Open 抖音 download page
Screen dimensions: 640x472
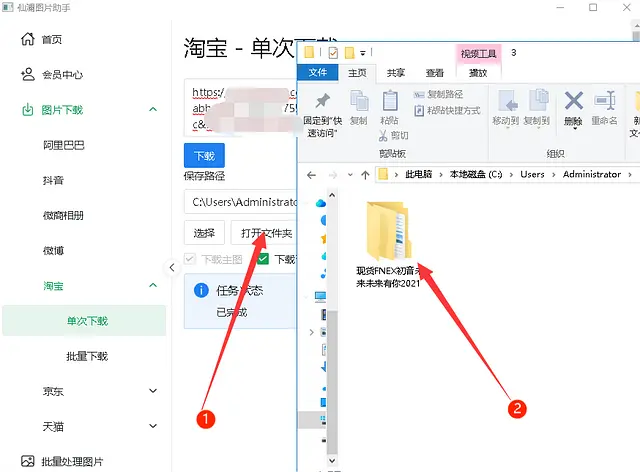coord(53,180)
